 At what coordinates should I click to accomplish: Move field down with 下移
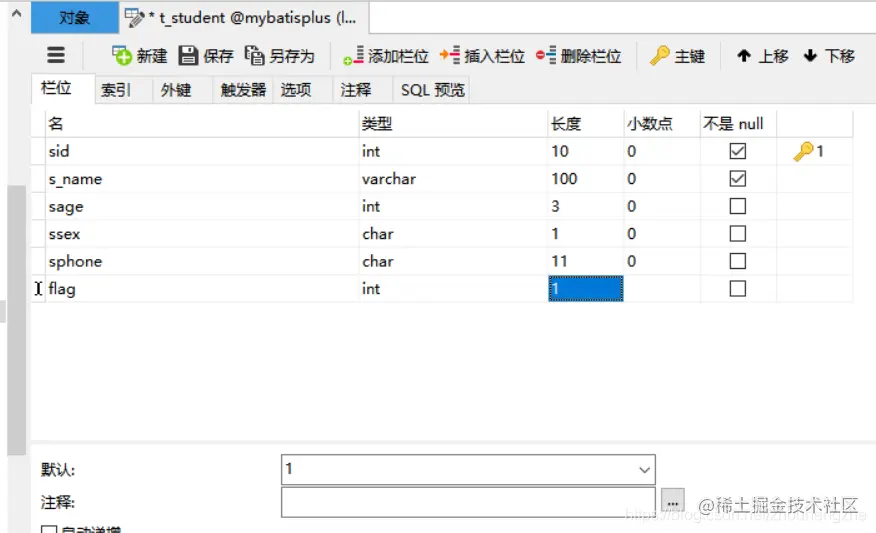(x=829, y=56)
